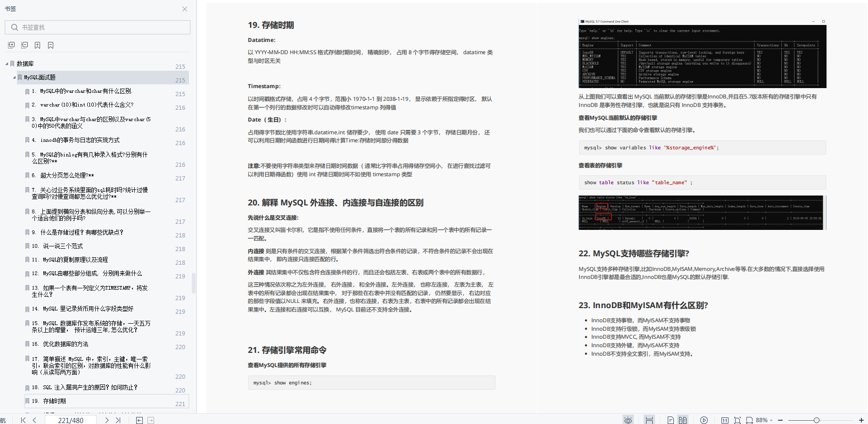Open bookmark 11 MySQL的复制原理以及流程
Viewport: 868px width, 424px height.
tap(70, 260)
